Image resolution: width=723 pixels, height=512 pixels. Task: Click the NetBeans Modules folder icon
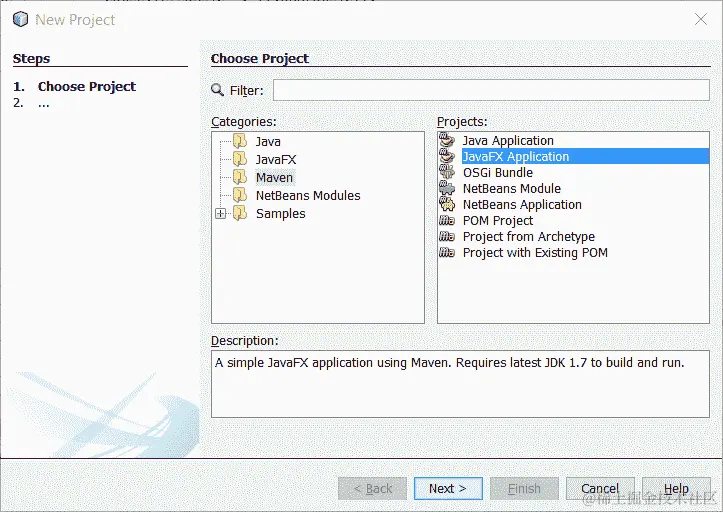(240, 195)
